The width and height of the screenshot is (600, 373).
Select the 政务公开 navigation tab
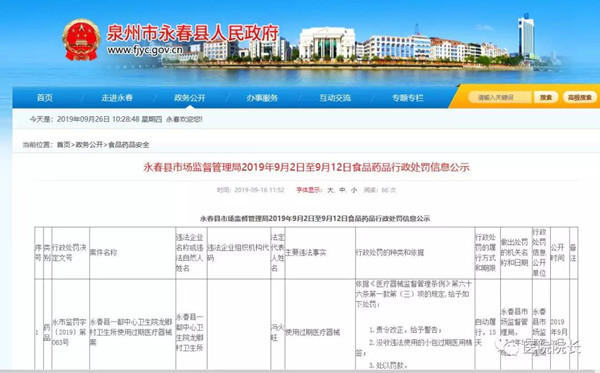tap(190, 98)
